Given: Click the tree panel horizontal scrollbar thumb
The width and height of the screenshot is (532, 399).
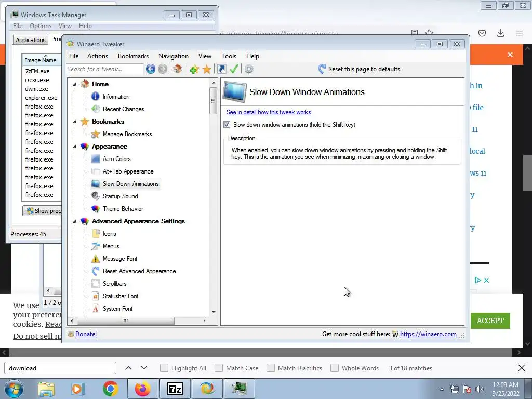Looking at the screenshot, I should pyautogui.click(x=126, y=320).
